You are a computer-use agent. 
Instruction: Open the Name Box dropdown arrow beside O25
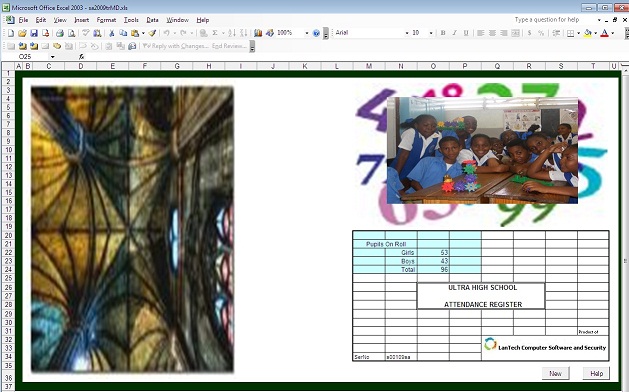tap(53, 57)
